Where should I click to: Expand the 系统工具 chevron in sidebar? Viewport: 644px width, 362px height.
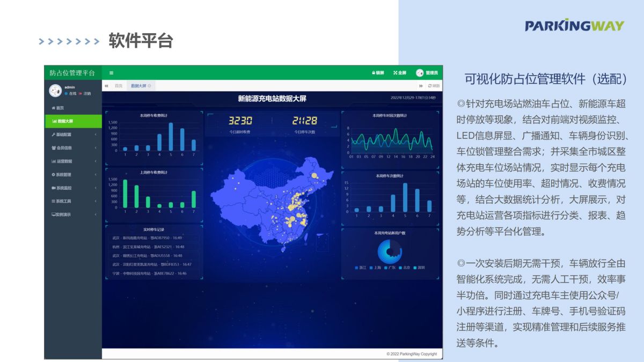tap(96, 201)
